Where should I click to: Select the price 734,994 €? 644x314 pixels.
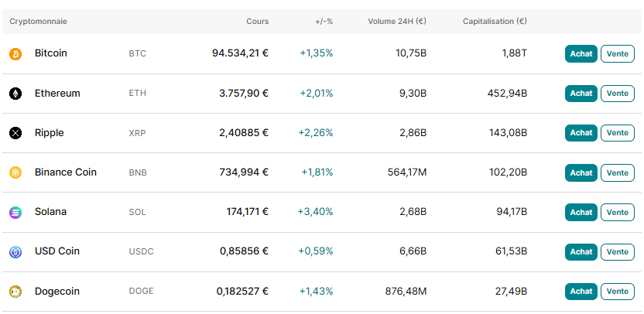pos(244,172)
